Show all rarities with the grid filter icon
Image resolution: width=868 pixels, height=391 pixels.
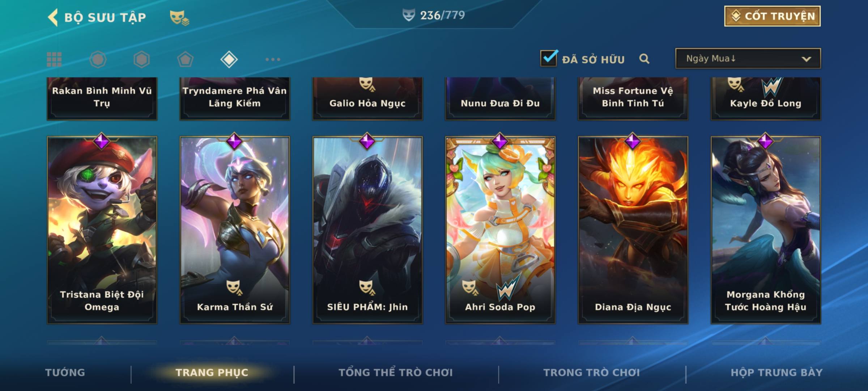click(x=54, y=59)
